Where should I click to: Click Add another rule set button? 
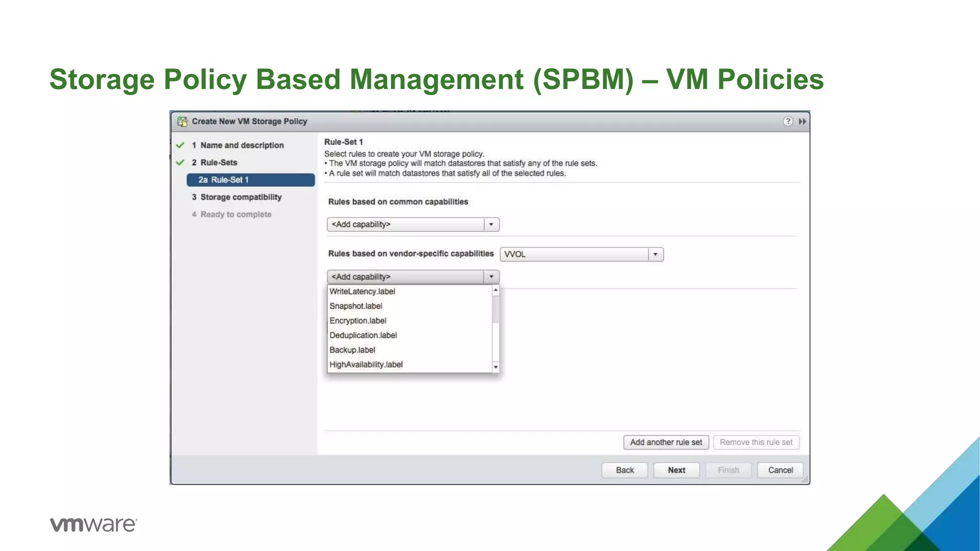click(666, 442)
